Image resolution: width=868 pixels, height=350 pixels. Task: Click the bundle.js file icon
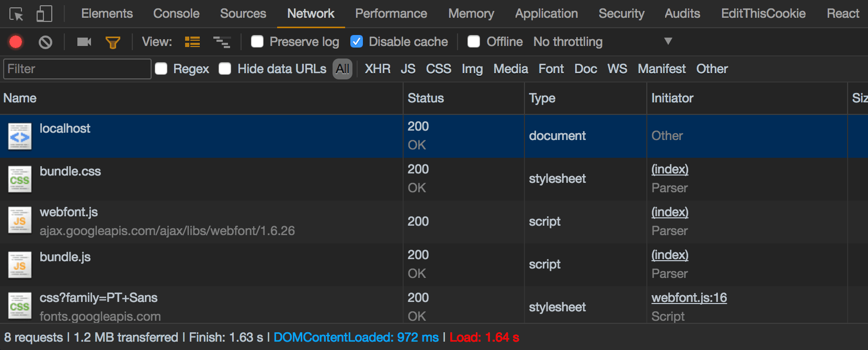(x=20, y=265)
